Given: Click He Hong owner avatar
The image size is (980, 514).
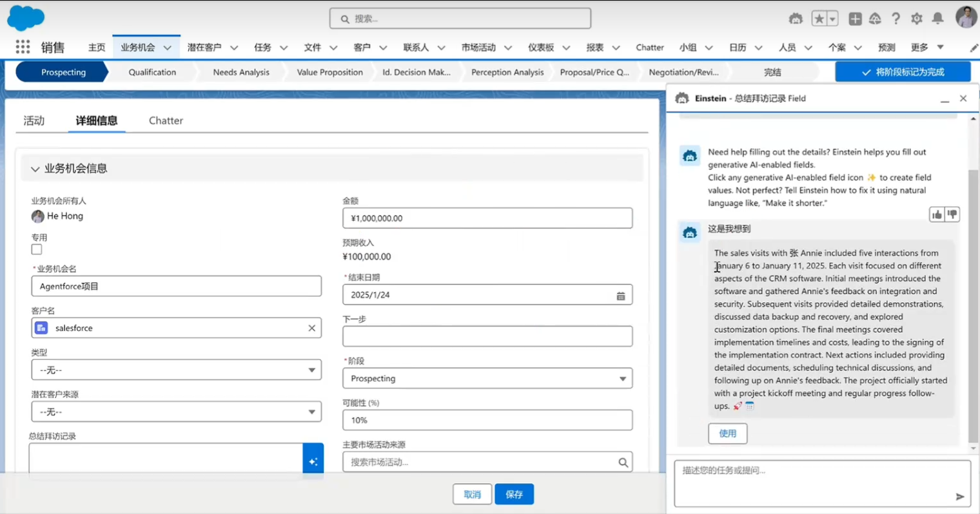Looking at the screenshot, I should 38,216.
